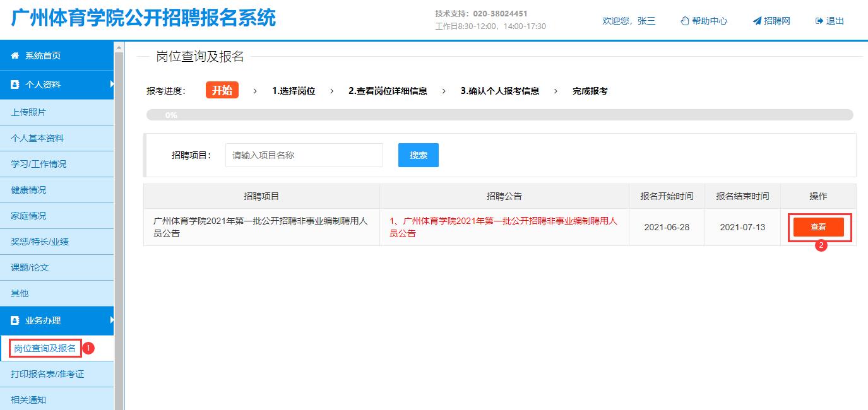Click the home icon beside 系统首页
This screenshot has width=868, height=410.
tap(15, 56)
